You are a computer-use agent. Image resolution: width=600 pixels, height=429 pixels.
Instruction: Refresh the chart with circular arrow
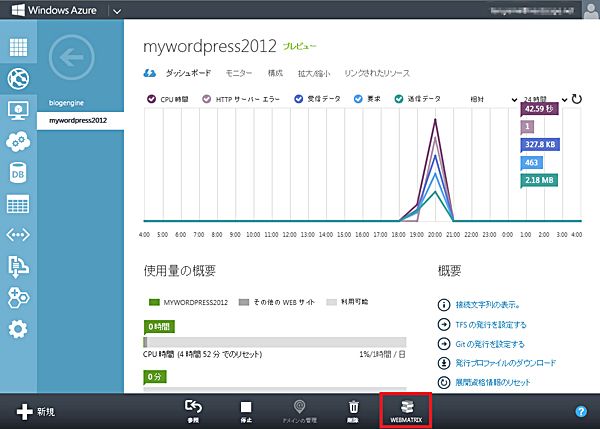pos(576,99)
